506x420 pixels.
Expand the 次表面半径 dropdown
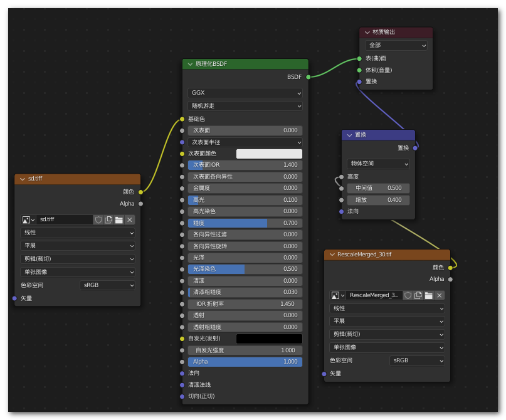[x=245, y=142]
